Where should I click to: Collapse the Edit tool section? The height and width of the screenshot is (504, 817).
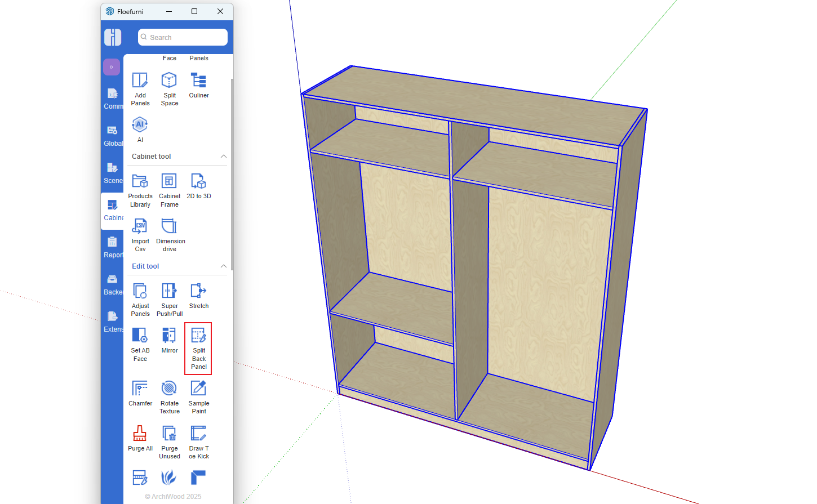pyautogui.click(x=224, y=266)
